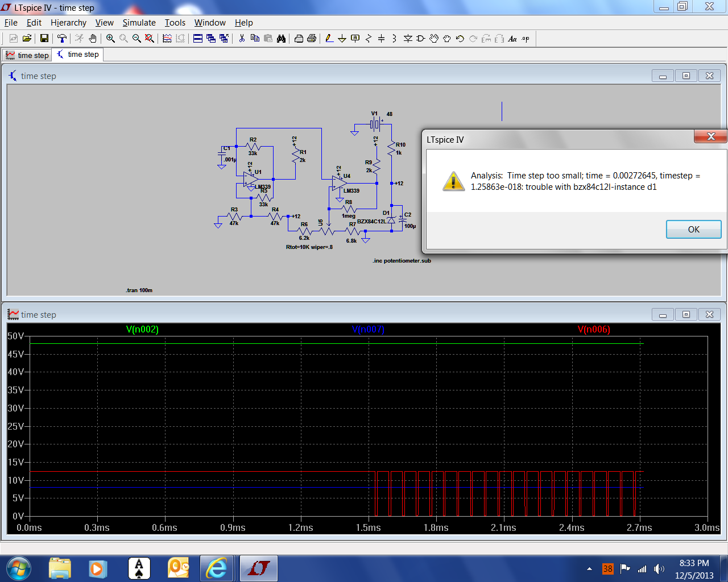
Task: Show hidden tray icons arrow
Action: pos(589,569)
